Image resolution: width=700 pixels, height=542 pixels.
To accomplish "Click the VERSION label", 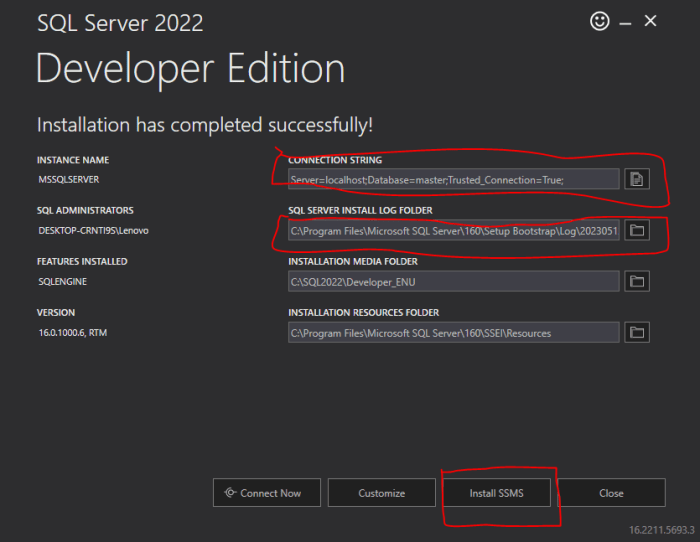I will coord(56,313).
